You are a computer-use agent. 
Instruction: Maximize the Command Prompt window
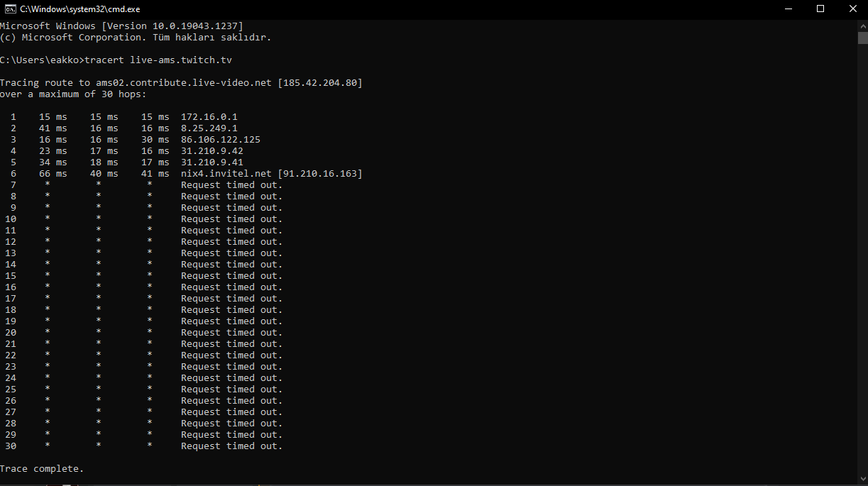[x=820, y=9]
